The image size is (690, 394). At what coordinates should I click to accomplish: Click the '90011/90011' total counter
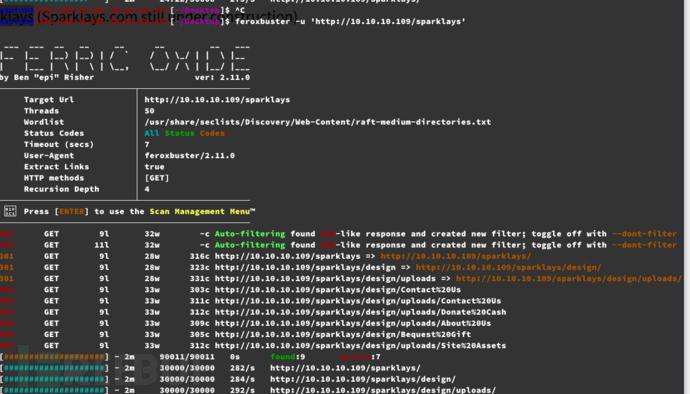(187, 357)
